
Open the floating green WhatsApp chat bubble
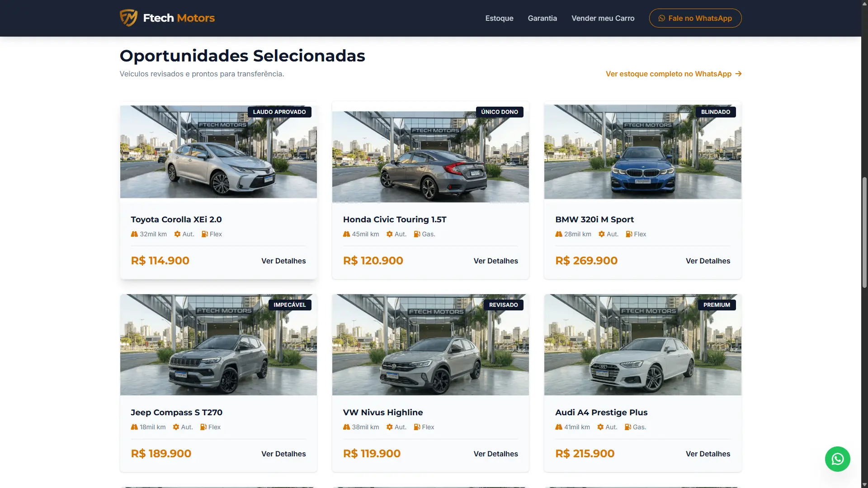coord(837,459)
